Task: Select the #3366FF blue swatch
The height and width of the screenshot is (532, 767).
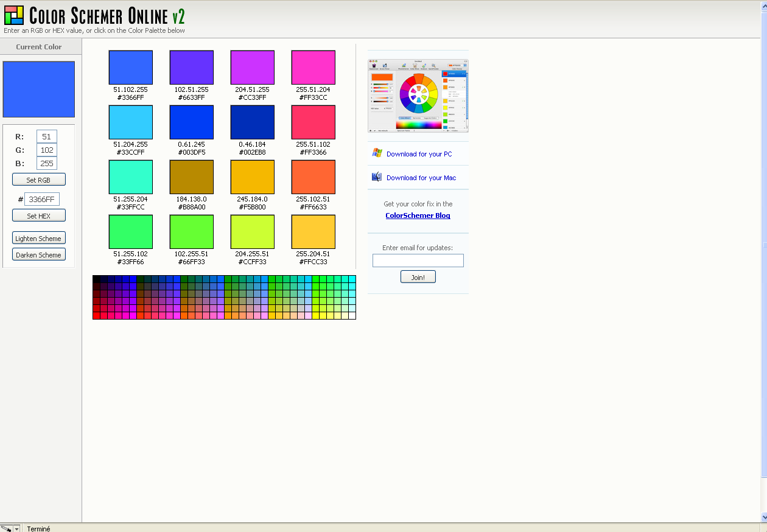Action: tap(131, 67)
